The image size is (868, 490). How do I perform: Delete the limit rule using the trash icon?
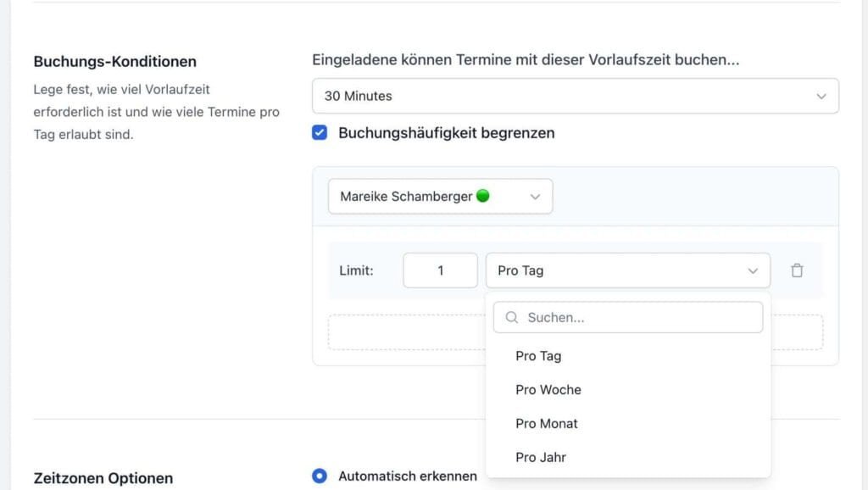796,270
